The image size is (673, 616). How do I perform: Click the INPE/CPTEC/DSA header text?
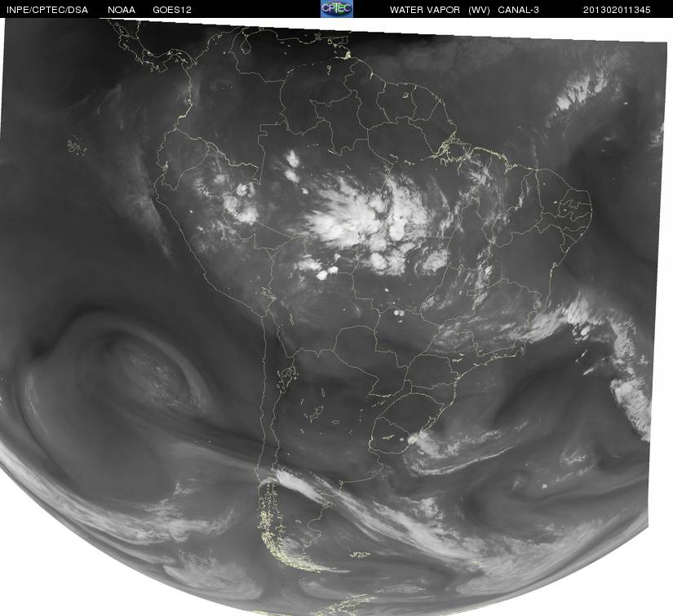click(x=47, y=10)
